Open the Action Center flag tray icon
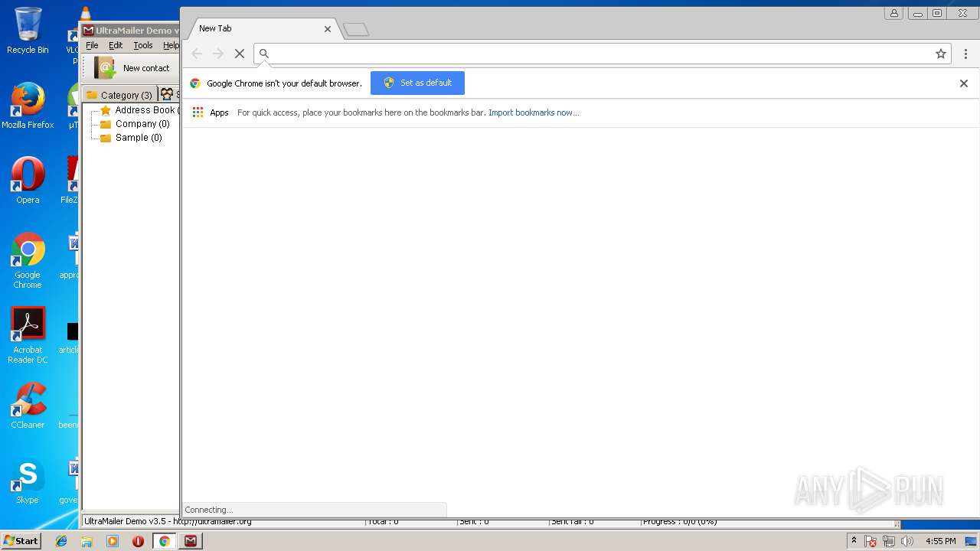Image resolution: width=980 pixels, height=551 pixels. tap(871, 541)
